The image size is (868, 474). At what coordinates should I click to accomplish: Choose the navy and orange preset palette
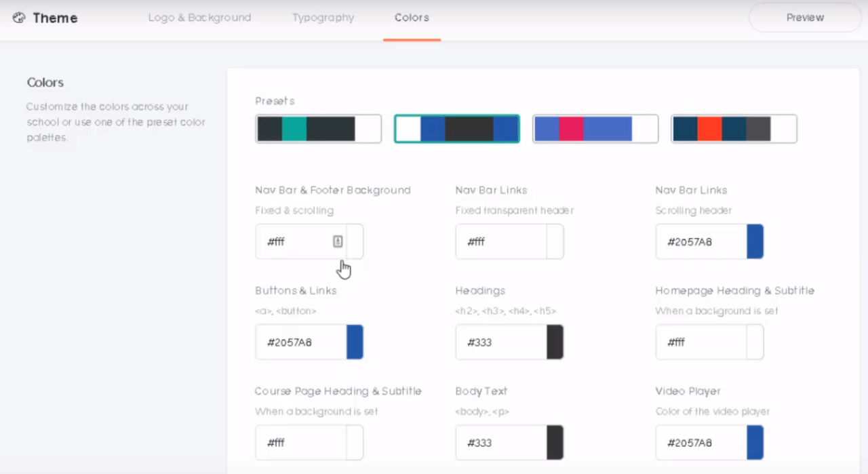point(734,129)
